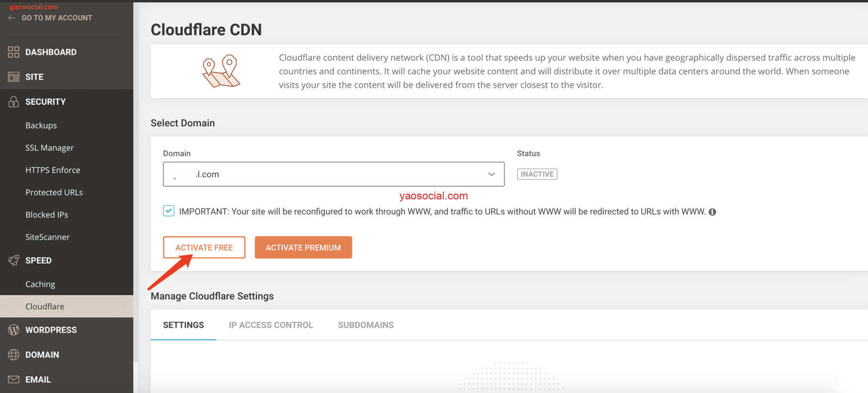Screen dimensions: 868x393
Task: Click the Email envelope icon
Action: click(14, 379)
